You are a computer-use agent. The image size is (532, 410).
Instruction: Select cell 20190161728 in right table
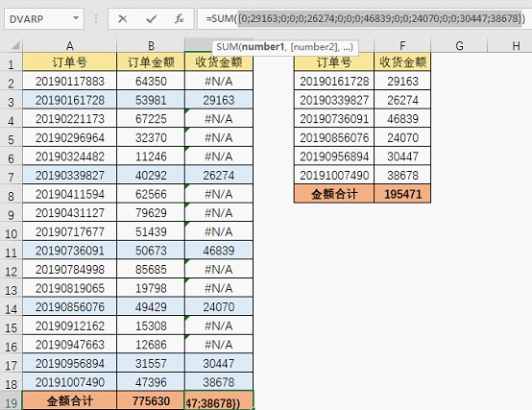pos(334,81)
